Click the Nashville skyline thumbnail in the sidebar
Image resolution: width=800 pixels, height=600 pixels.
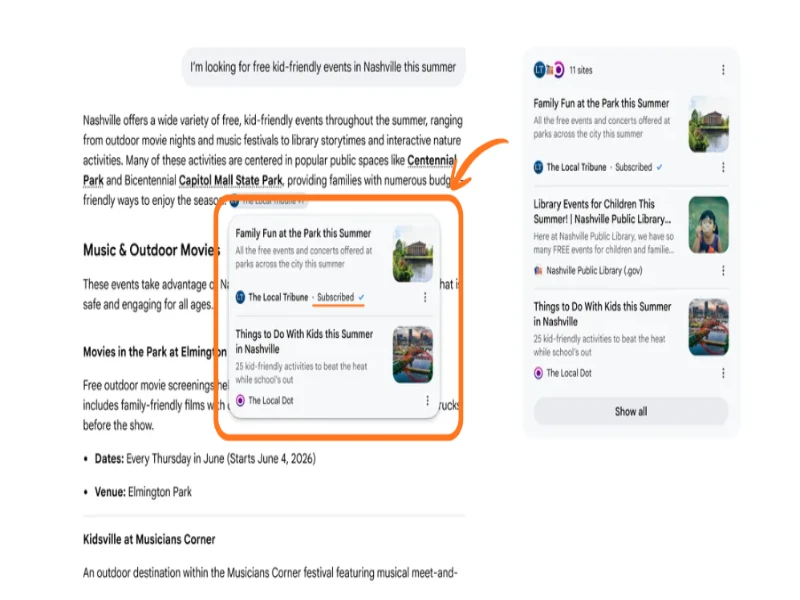709,327
